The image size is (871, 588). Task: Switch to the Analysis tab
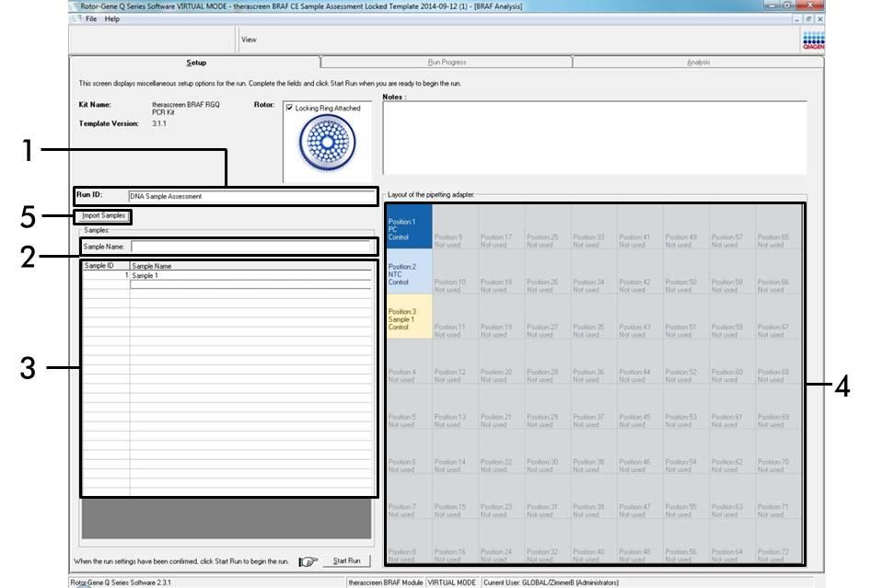698,63
